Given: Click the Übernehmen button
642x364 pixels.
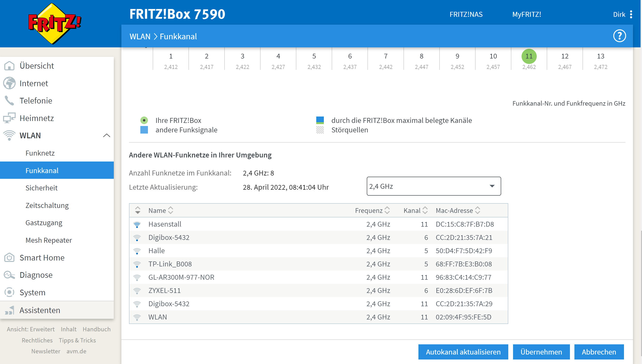Looking at the screenshot, I should tap(541, 352).
